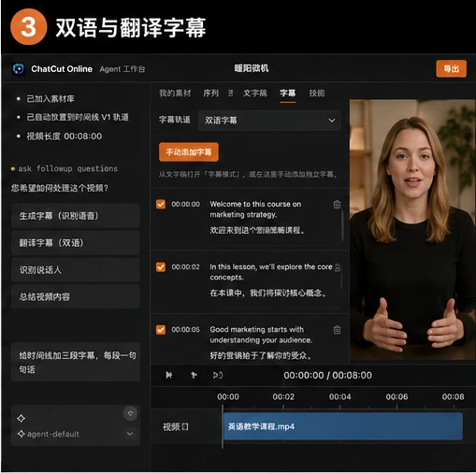
Task: Click the 00:00:00 timestamp of first subtitle
Action: point(186,205)
